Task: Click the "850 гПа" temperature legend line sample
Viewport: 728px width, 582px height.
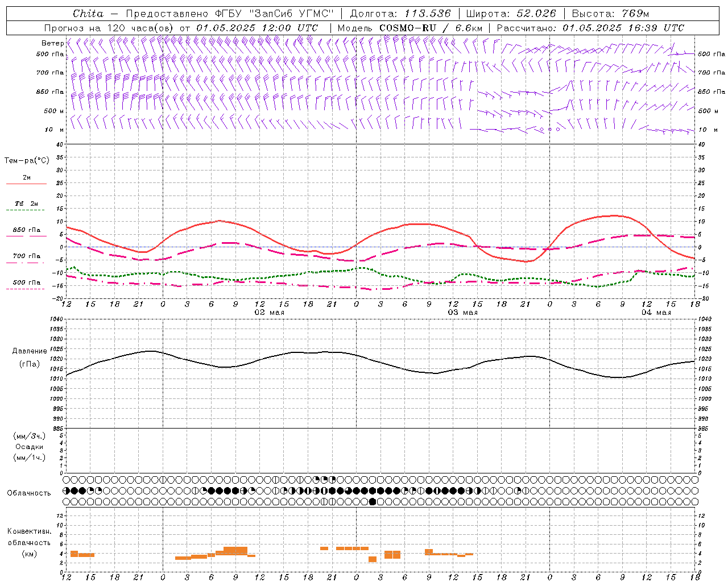Action: (x=26, y=236)
